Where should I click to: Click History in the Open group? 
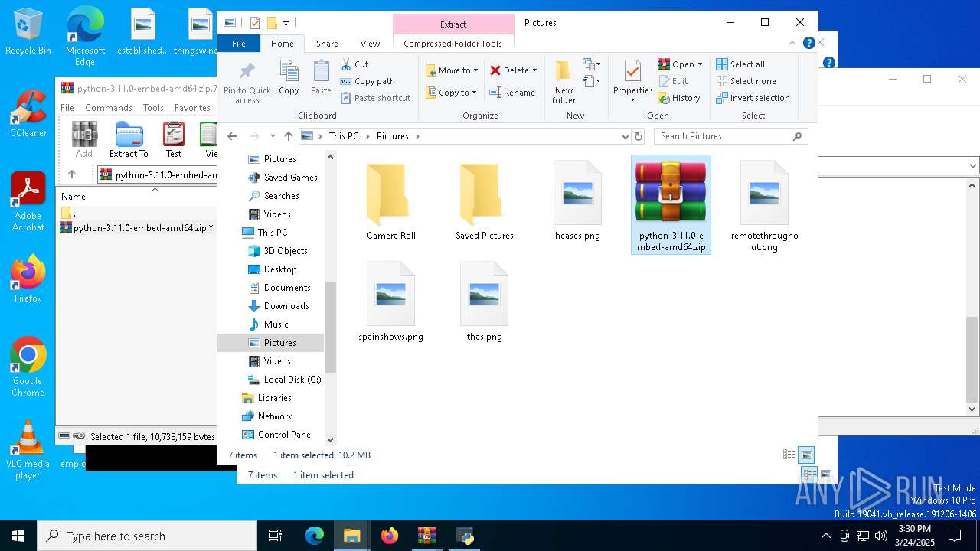(679, 98)
